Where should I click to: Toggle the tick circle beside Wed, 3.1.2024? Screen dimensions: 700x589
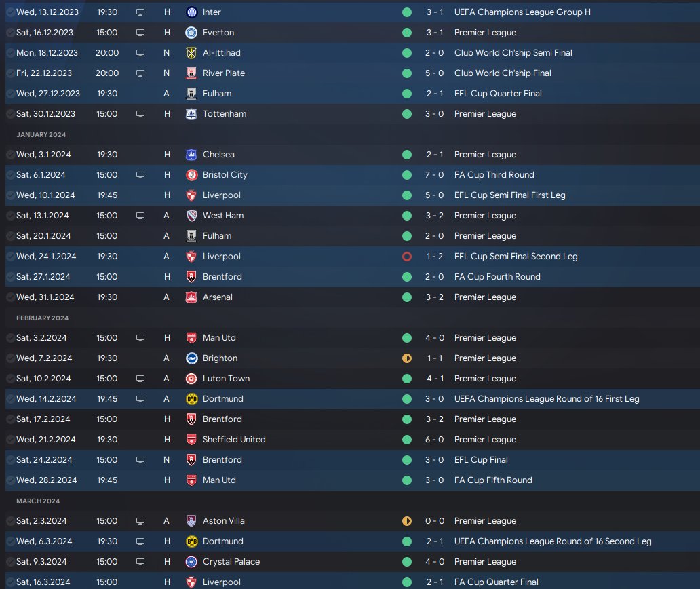coord(10,155)
